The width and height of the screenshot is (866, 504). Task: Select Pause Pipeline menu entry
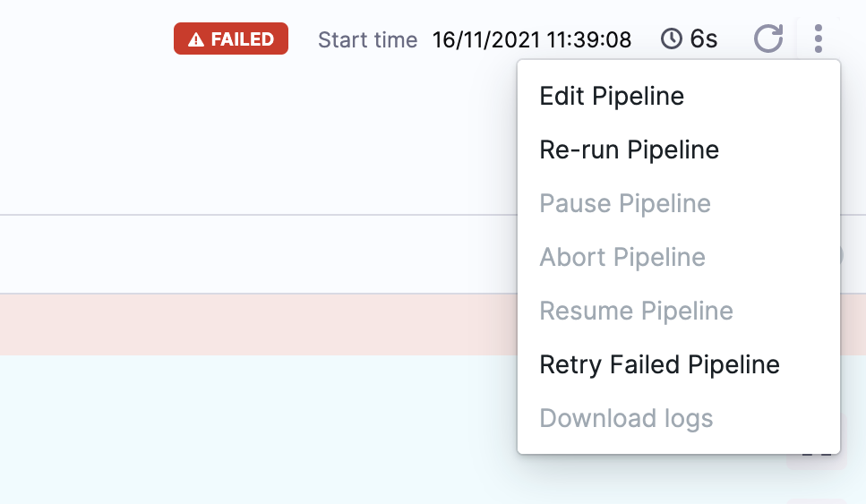(x=624, y=203)
